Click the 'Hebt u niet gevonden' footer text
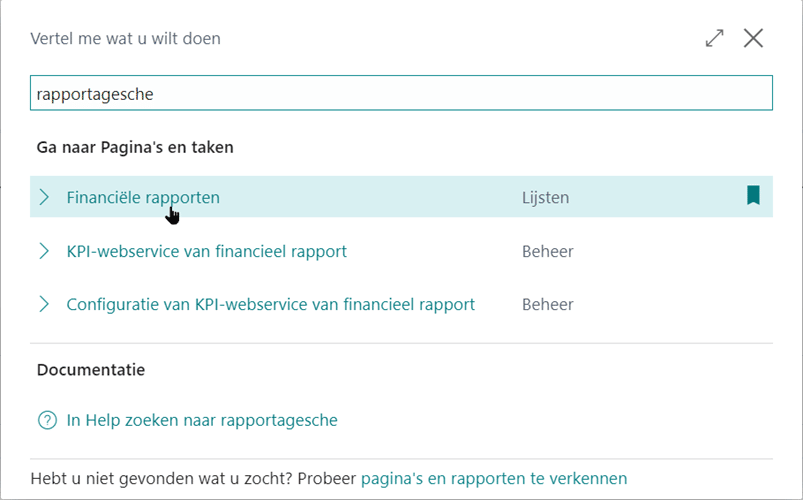Screen dimensions: 803x500 coord(194,479)
